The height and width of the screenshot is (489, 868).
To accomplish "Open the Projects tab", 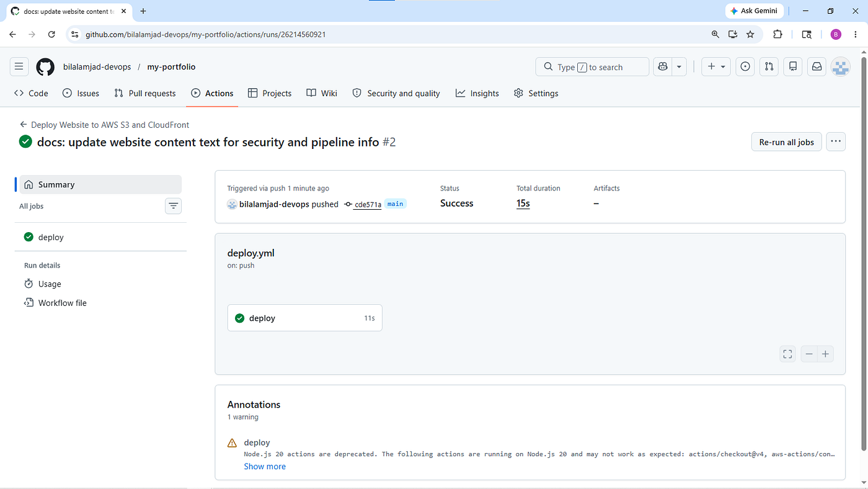I will (x=270, y=93).
